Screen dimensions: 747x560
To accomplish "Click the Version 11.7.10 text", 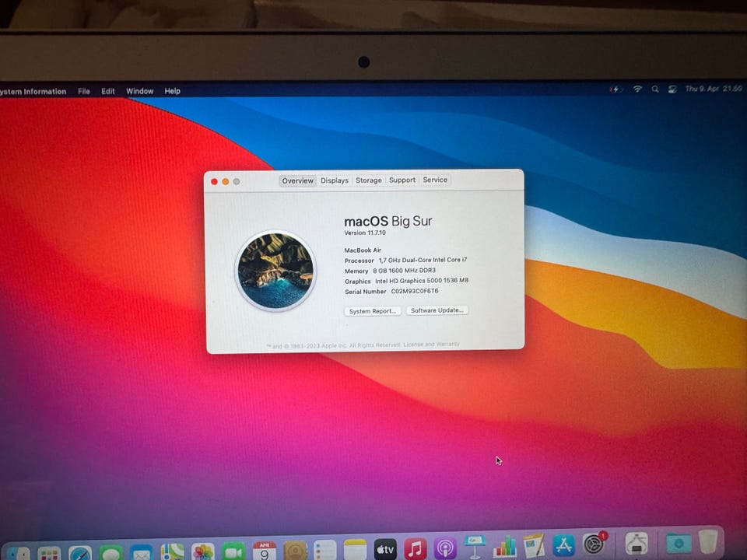I will [365, 233].
